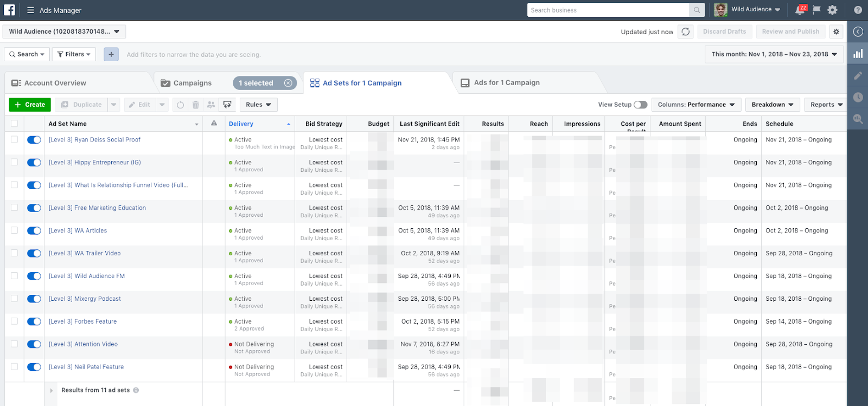The height and width of the screenshot is (406, 868).
Task: Open the Neil Patel Feature ad set link
Action: tap(86, 367)
